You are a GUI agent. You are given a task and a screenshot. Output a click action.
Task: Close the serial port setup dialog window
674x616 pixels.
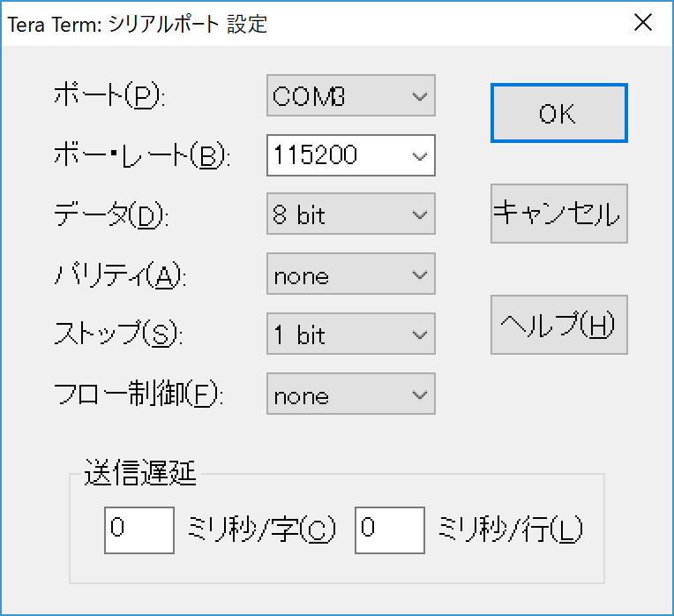pos(643,23)
